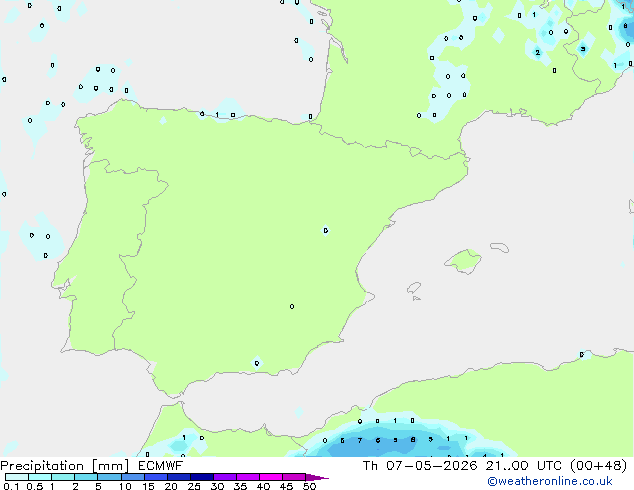Pick the 25 to 30 mm dark blue swatch

point(202,477)
